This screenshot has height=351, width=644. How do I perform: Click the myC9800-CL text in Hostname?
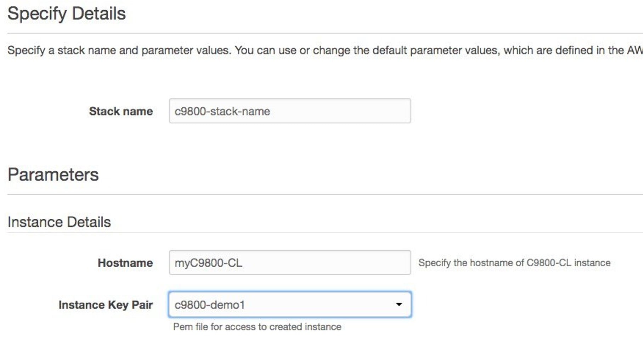(208, 263)
